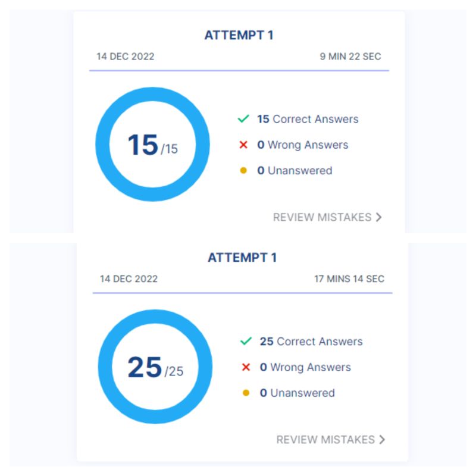Expand chevron next to first Review Mistakes
Image resolution: width=476 pixels, height=476 pixels.
click(x=378, y=217)
